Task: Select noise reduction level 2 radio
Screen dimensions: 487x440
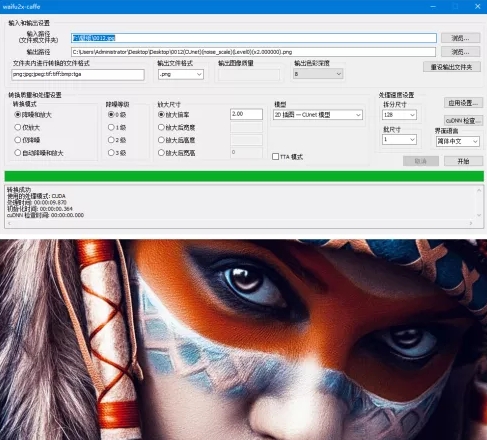Action: [117, 140]
